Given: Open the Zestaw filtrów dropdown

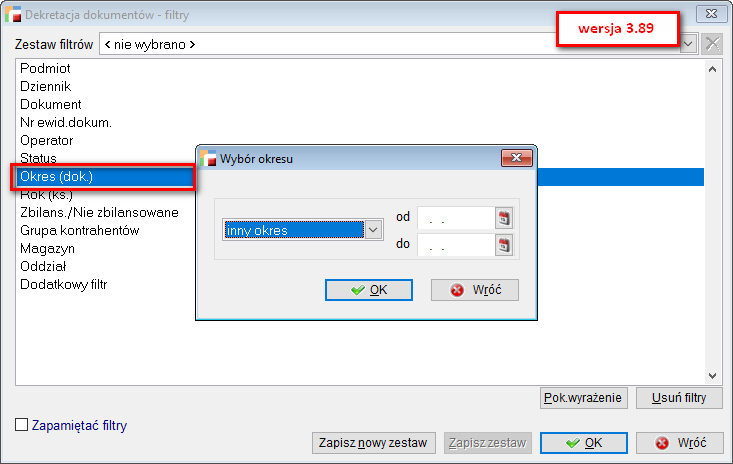Looking at the screenshot, I should point(688,44).
